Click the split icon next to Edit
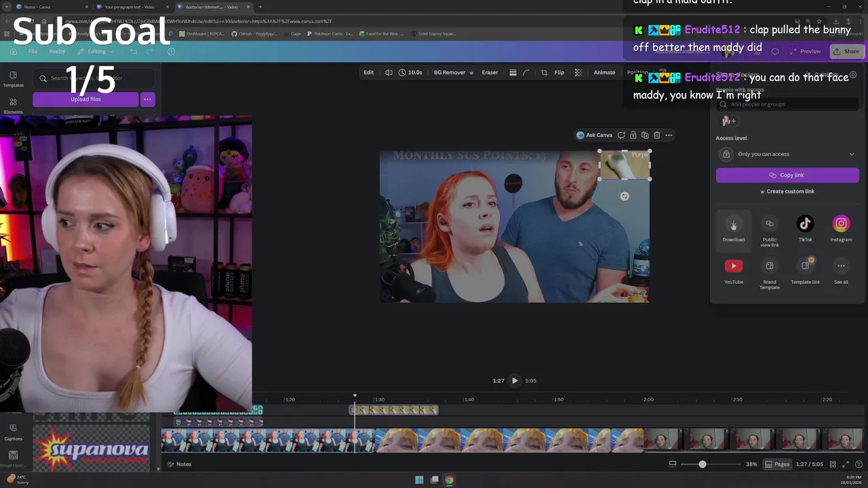The height and width of the screenshot is (488, 868). pos(389,73)
